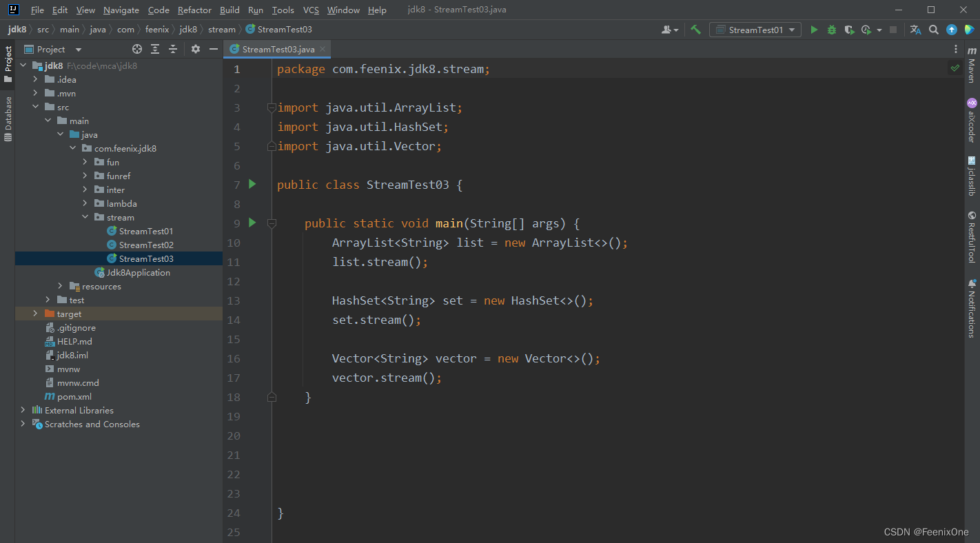Expand the .idea folder
The image size is (980, 543).
(x=35, y=79)
